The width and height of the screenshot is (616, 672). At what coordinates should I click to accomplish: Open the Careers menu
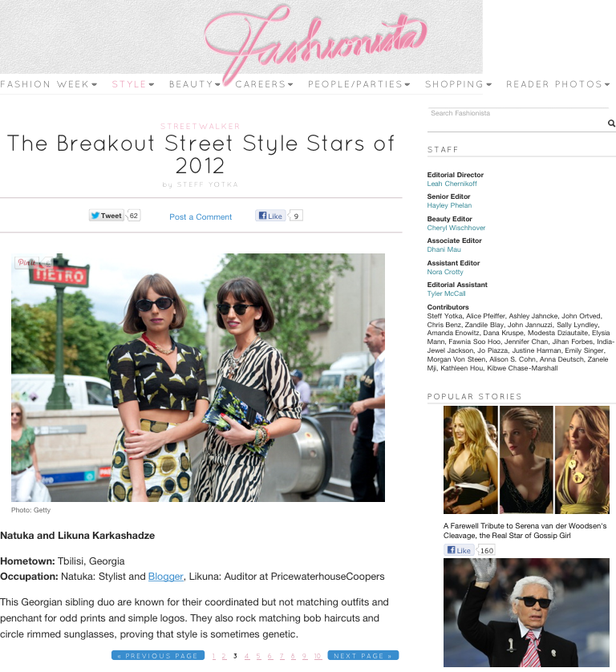(264, 84)
